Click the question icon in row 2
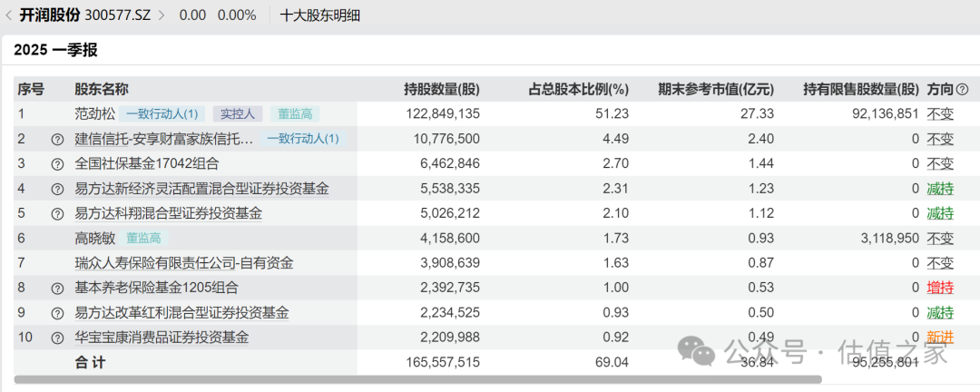Viewport: 980px width, 392px height. [57, 140]
